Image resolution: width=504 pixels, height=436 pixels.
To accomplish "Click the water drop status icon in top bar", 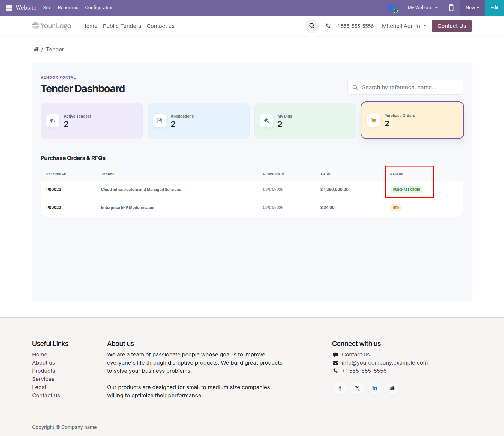I will coord(393,8).
